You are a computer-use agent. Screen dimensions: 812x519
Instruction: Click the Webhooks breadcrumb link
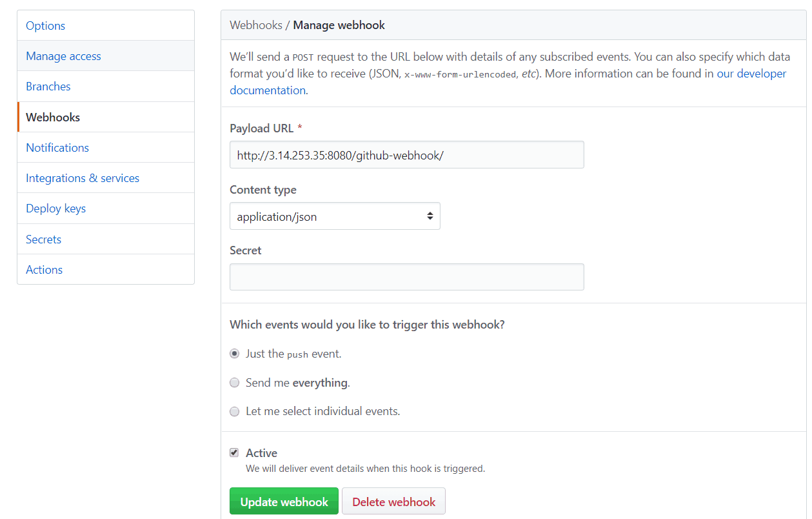point(256,25)
